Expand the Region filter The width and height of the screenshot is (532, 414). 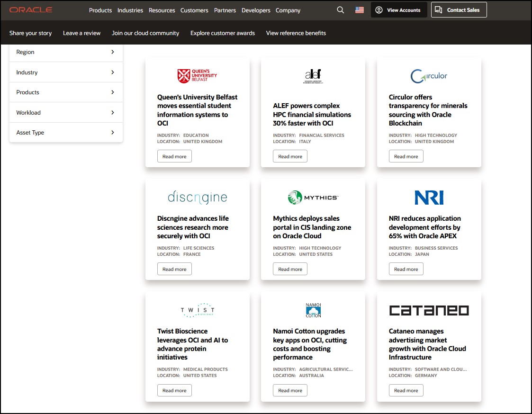pos(65,52)
